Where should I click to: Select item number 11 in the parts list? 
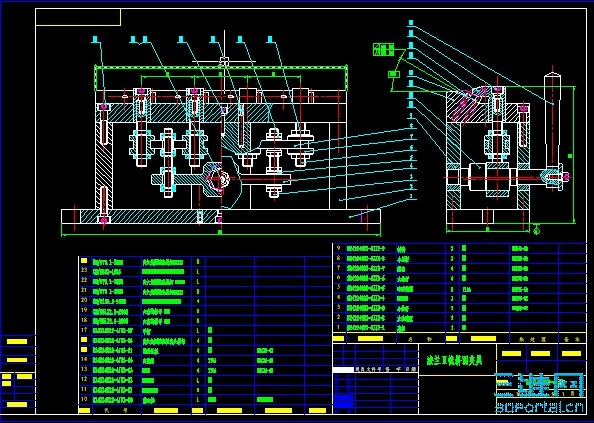click(84, 389)
